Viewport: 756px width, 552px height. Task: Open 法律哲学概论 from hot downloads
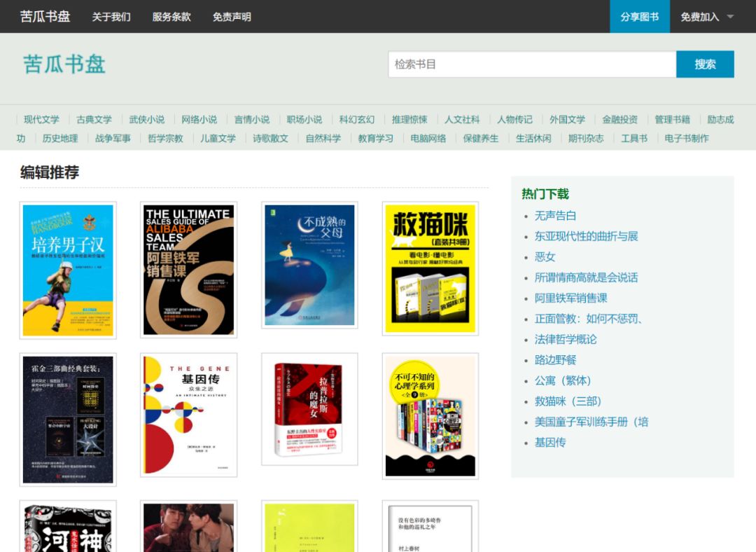click(x=566, y=339)
